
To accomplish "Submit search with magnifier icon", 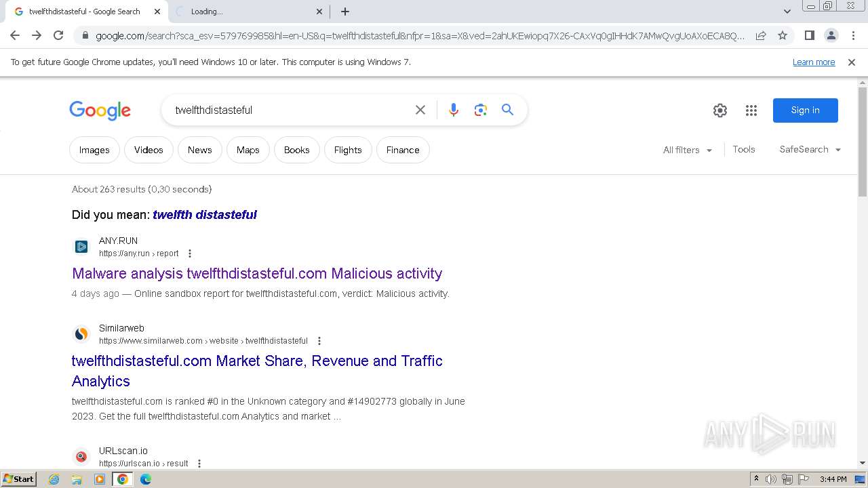I will click(507, 110).
